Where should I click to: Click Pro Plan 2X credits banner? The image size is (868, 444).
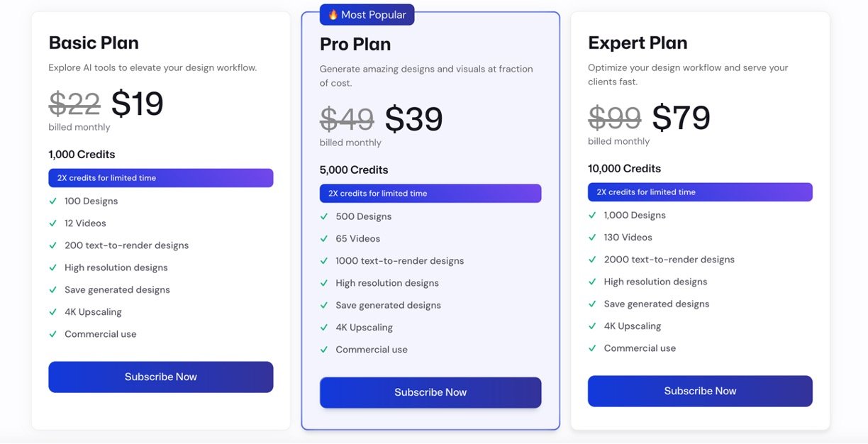[x=430, y=194]
